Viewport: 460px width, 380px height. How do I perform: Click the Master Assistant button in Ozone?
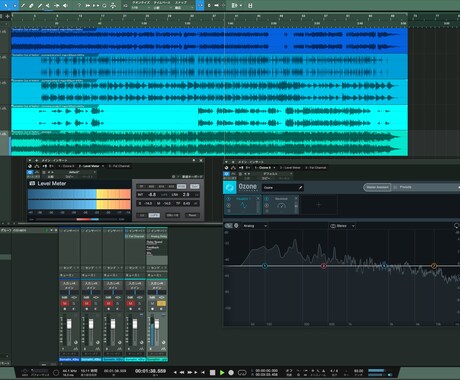377,187
